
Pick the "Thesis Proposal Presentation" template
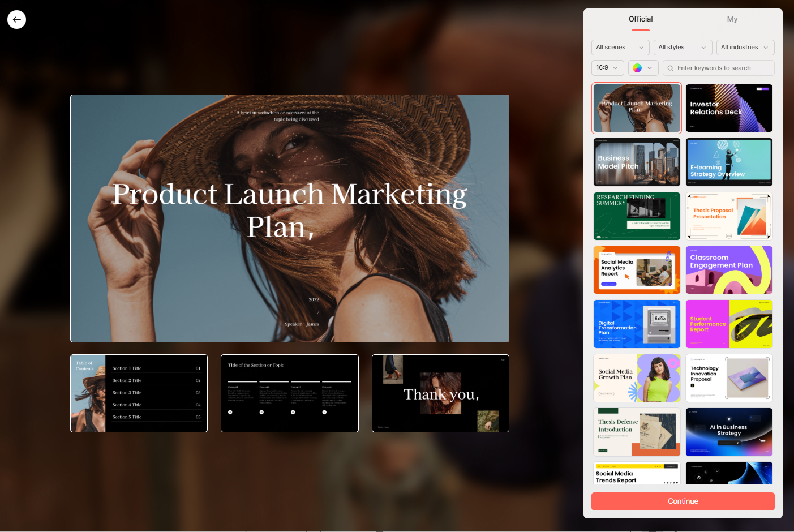click(x=729, y=216)
